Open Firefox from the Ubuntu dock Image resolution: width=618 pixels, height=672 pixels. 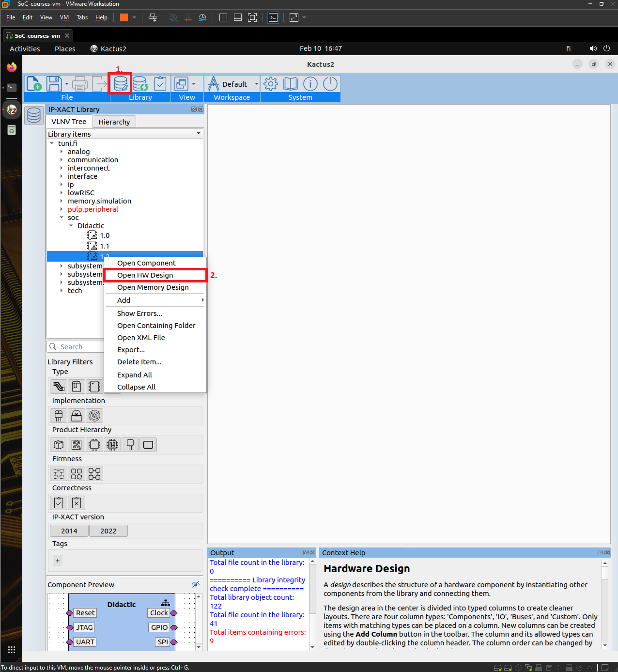tap(12, 67)
